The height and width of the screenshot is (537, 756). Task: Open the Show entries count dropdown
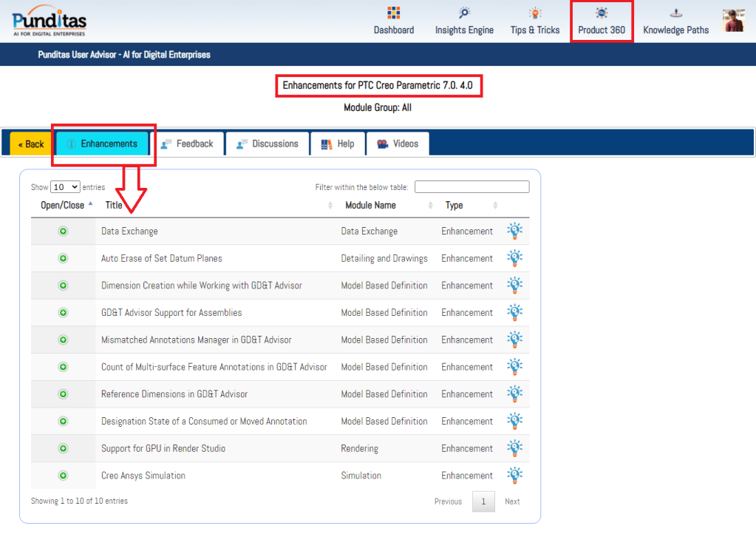point(65,187)
